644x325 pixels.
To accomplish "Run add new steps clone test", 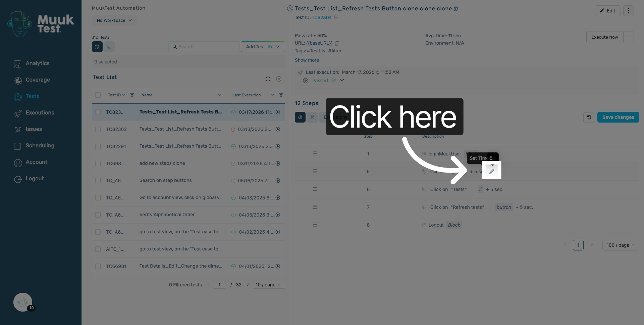I will (x=278, y=164).
